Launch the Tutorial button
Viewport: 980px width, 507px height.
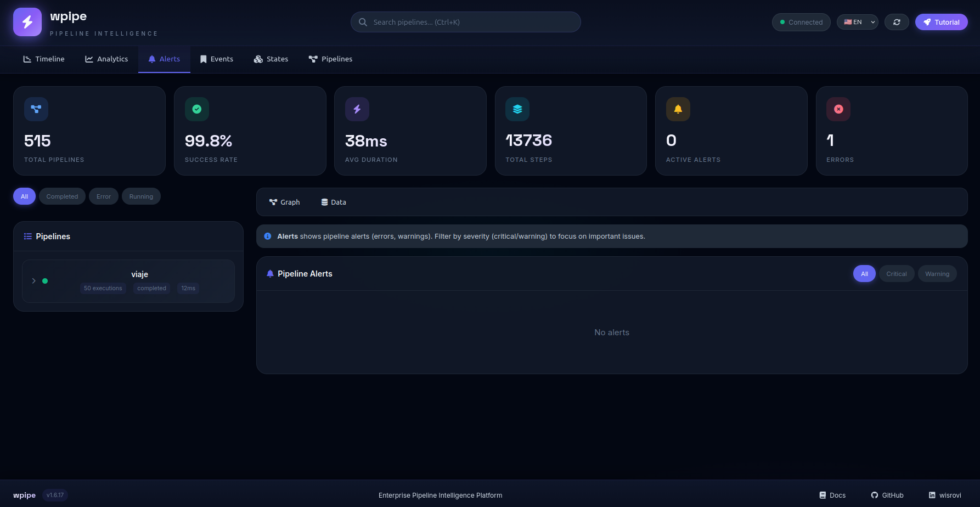pyautogui.click(x=942, y=22)
